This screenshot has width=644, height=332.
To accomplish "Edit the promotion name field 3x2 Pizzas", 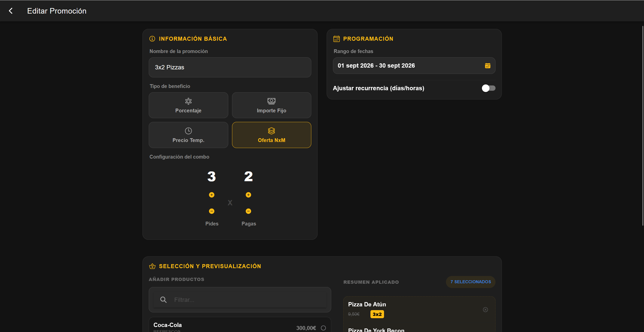I will click(230, 67).
